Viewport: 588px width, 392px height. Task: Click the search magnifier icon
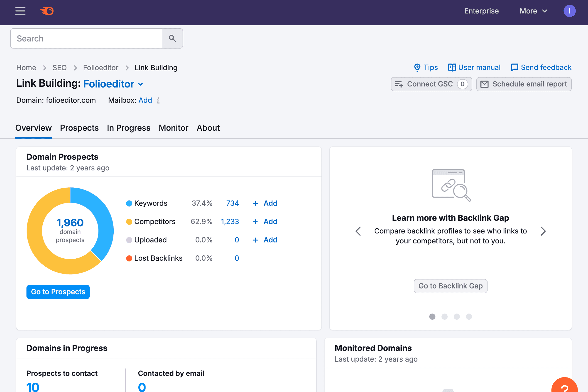172,38
